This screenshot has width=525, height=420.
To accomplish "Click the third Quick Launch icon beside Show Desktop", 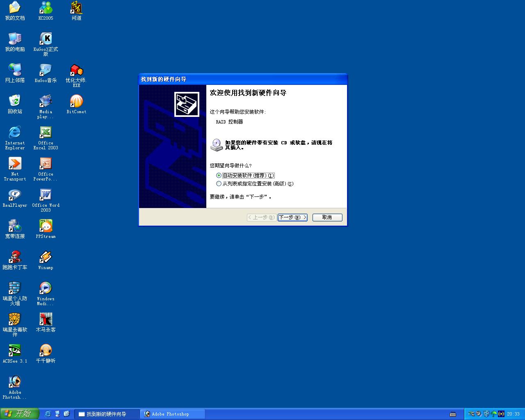I will pyautogui.click(x=67, y=414).
